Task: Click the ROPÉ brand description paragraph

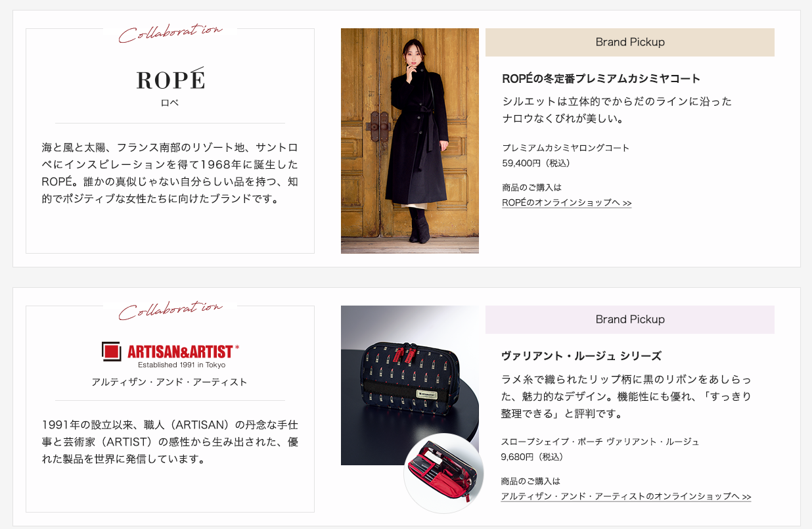Action: tap(170, 173)
